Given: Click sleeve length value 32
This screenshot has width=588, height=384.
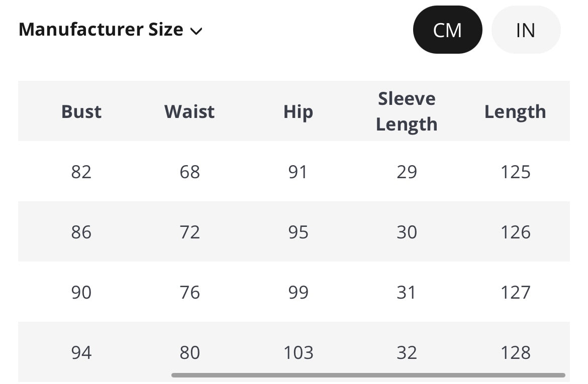Looking at the screenshot, I should click(x=407, y=353).
